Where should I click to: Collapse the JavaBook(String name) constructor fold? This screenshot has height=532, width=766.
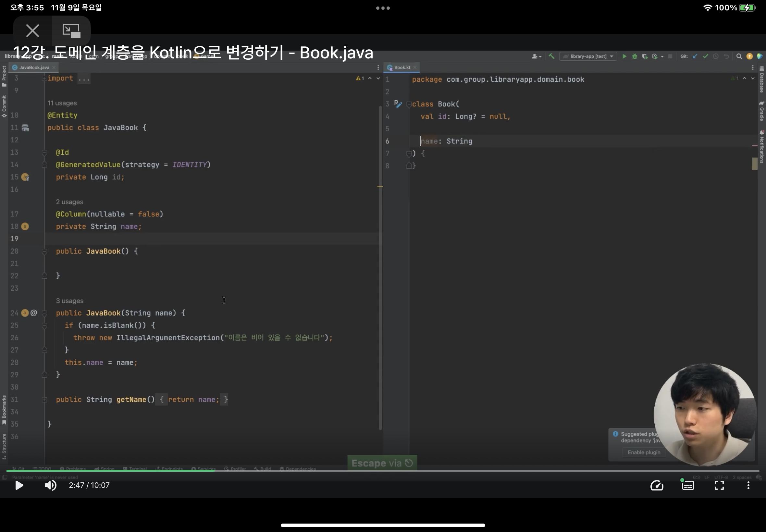point(44,313)
